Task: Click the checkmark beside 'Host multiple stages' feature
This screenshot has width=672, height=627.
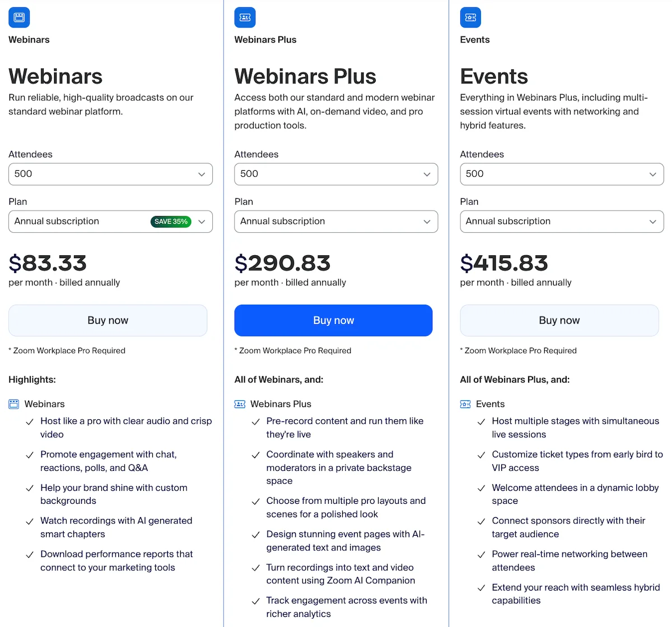Action: 482,422
